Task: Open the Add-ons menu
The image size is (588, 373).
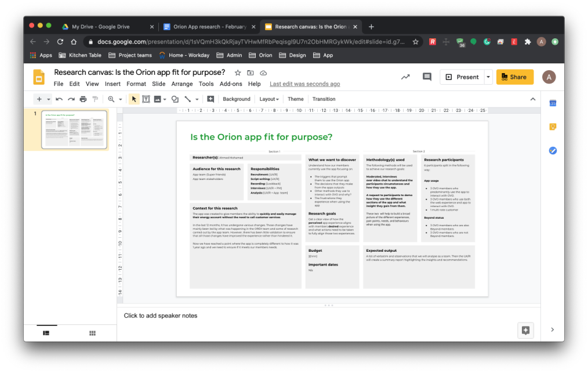Action: (x=230, y=84)
